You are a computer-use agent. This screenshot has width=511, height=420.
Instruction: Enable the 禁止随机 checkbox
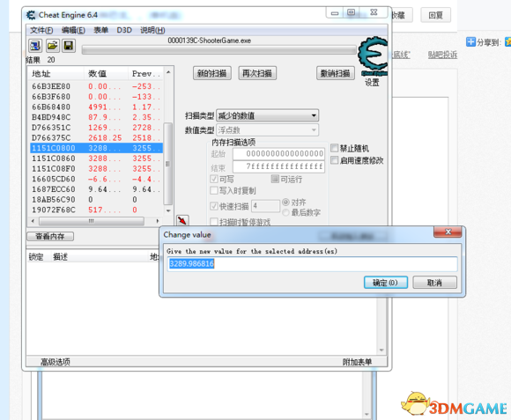click(x=334, y=148)
